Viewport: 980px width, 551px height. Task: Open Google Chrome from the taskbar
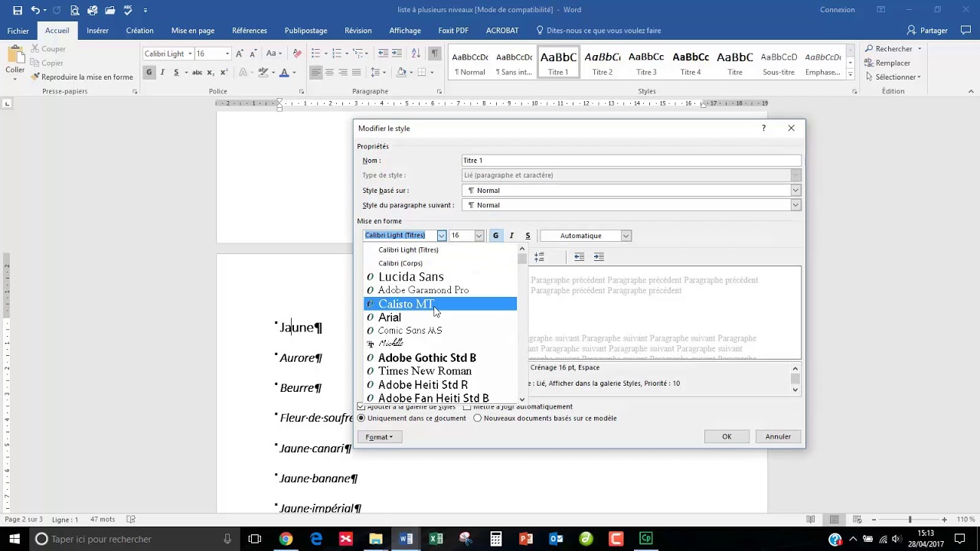pyautogui.click(x=286, y=539)
